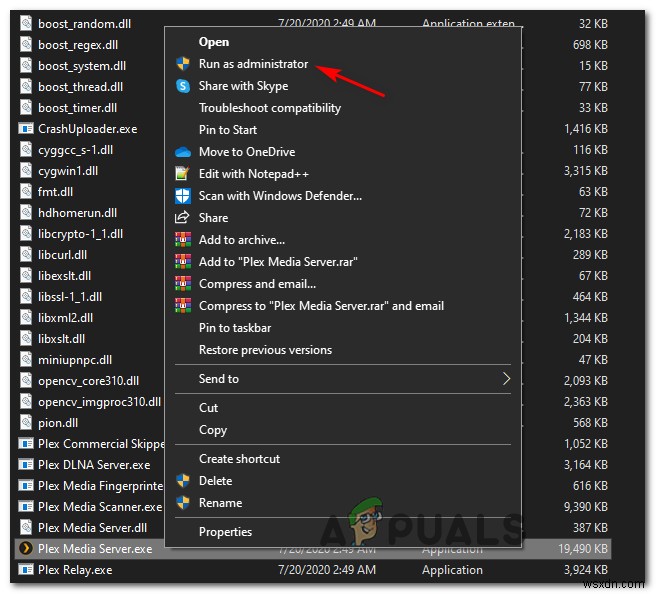Click the Plex Media Scanner.exe icon
This screenshot has width=656, height=594.
(26, 507)
